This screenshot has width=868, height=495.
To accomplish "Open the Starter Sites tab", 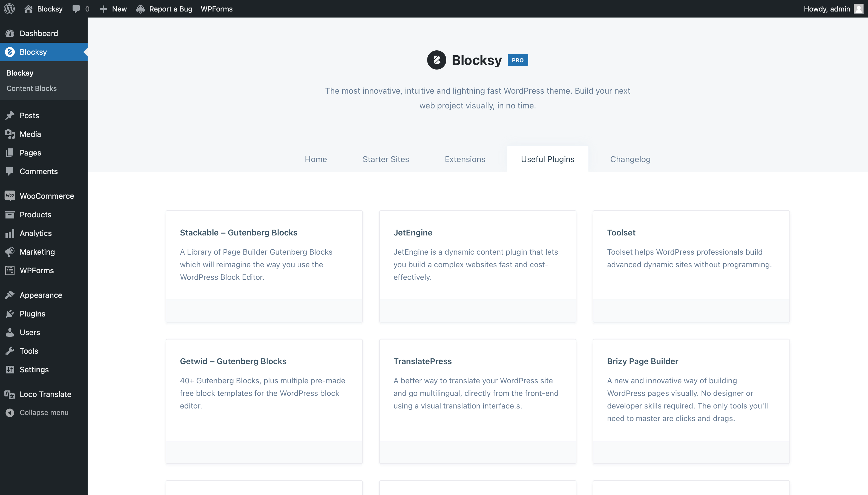I will coord(386,159).
